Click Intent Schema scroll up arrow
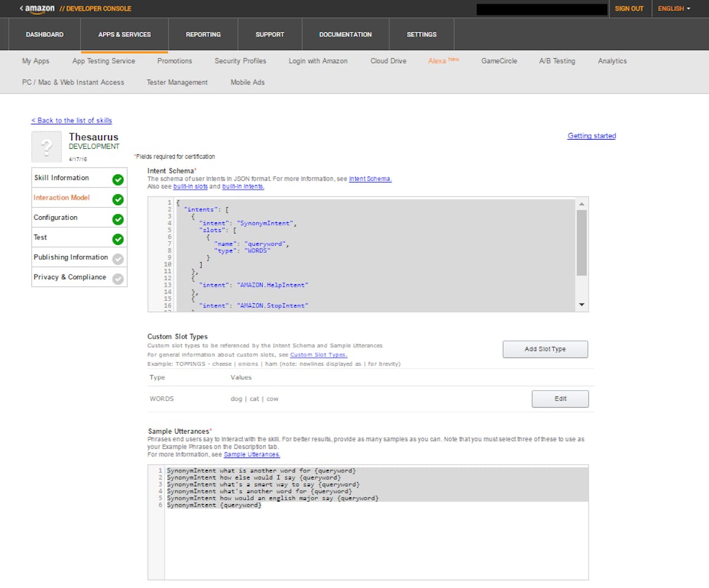This screenshot has height=588, width=709. pyautogui.click(x=582, y=204)
